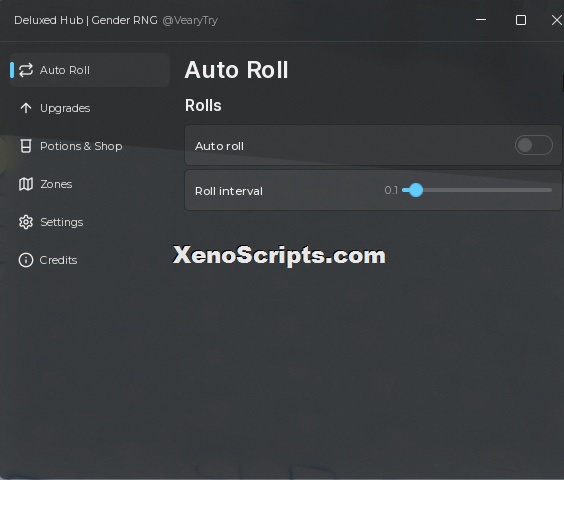
Task: Click the 'Rolls' section heading
Action: [203, 105]
